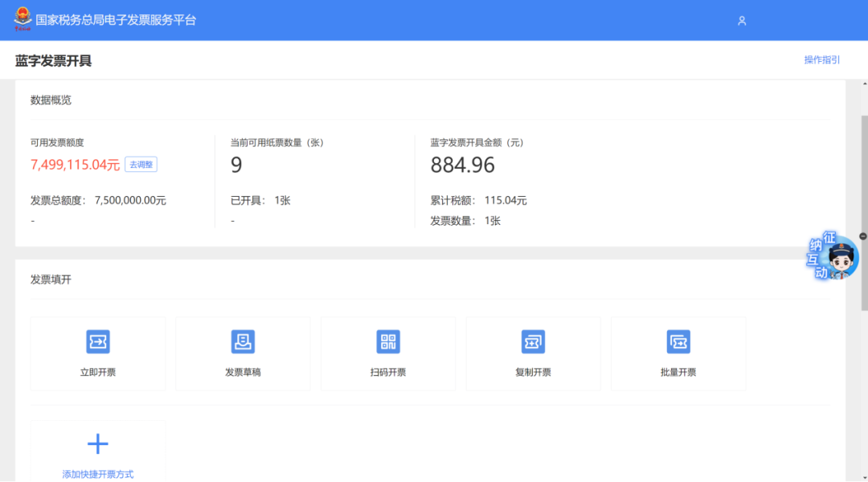Click the 数据概览 section title
Viewport: 868px width, 482px height.
tap(51, 100)
